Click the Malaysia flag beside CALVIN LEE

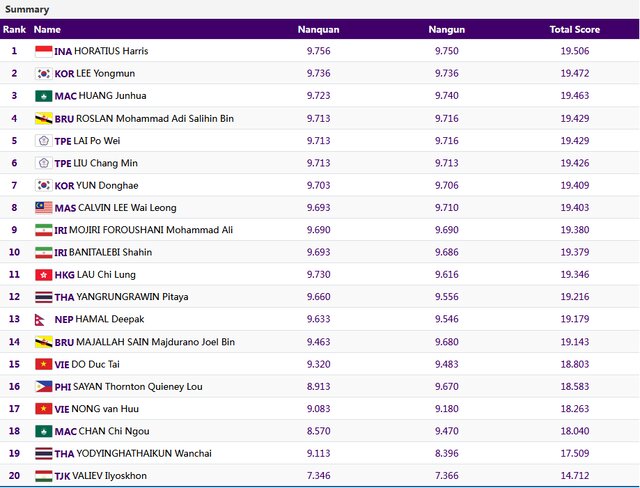coord(43,208)
